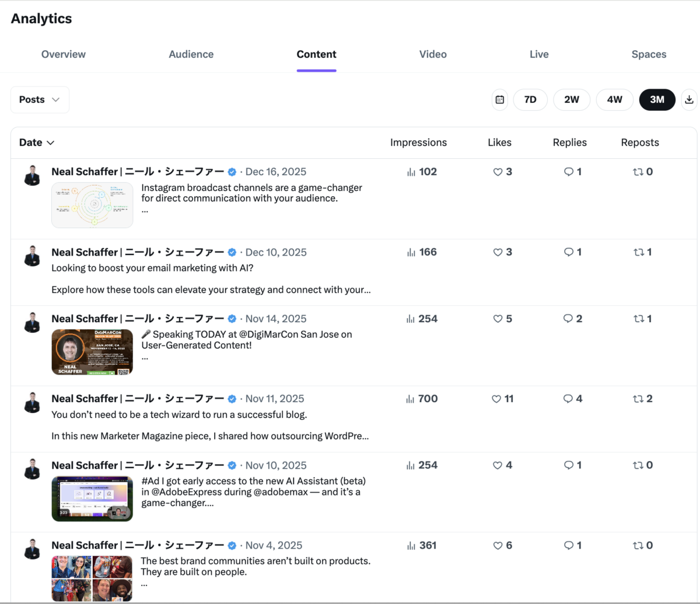Viewport: 700px width, 604px height.
Task: Open the Audience analytics tab
Action: 191,54
